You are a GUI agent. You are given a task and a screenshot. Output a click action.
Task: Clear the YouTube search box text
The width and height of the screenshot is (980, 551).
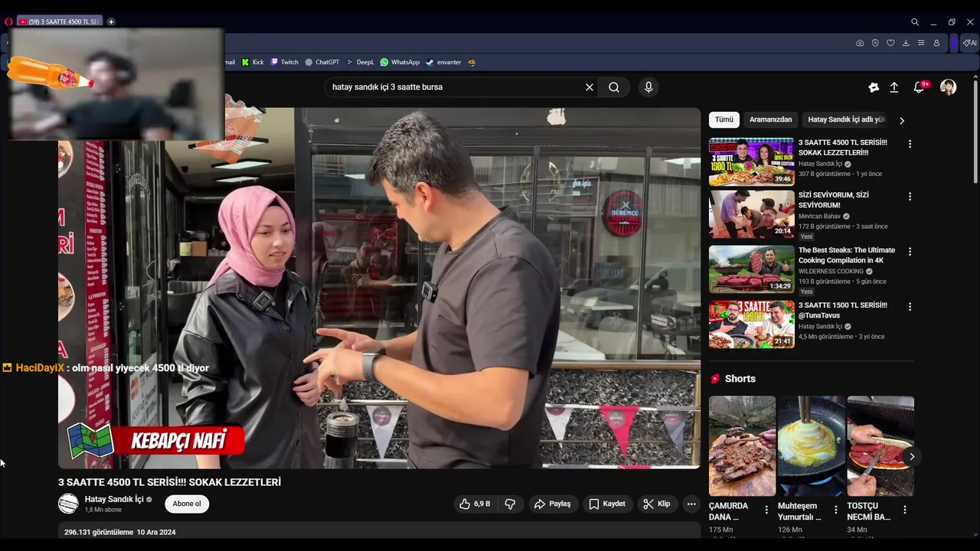pyautogui.click(x=590, y=87)
